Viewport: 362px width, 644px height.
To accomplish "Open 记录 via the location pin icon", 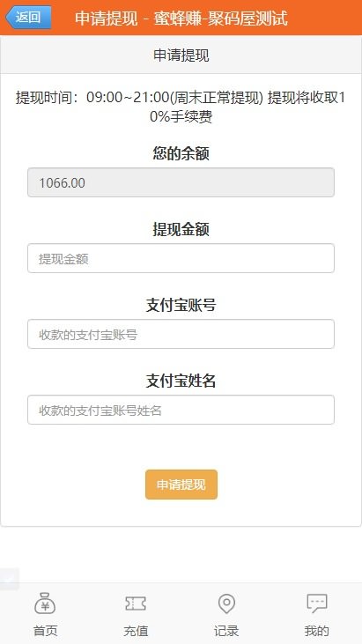I will coord(226,603).
